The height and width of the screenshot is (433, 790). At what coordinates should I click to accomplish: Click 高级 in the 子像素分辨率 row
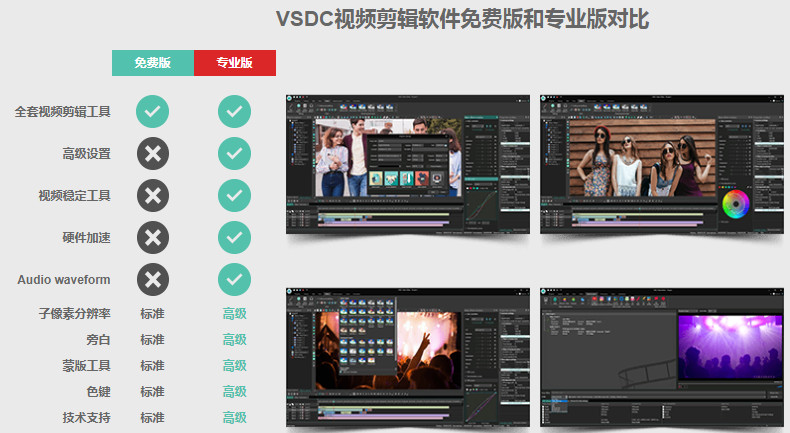[235, 314]
